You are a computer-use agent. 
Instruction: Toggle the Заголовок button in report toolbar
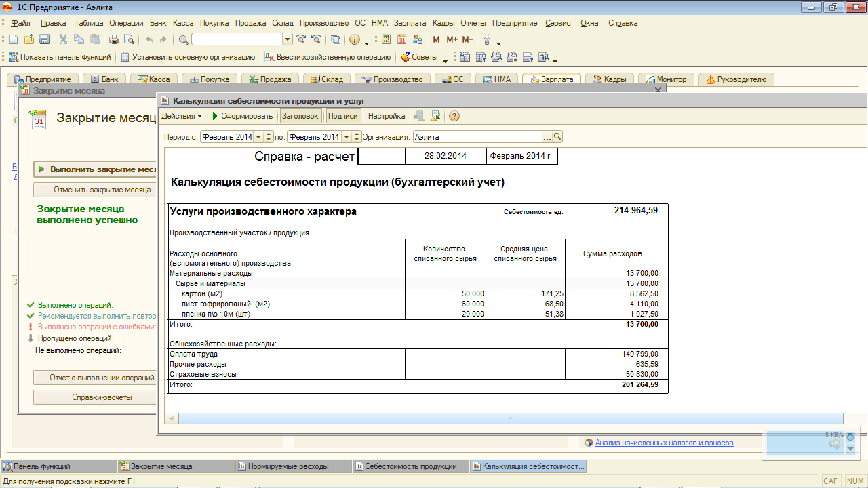coord(300,116)
